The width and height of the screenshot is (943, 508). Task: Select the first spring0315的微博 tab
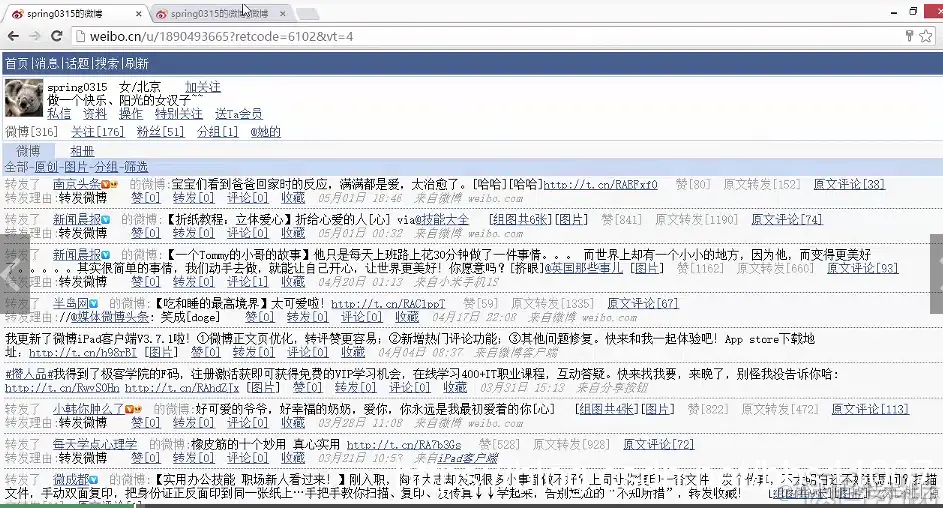(75, 13)
